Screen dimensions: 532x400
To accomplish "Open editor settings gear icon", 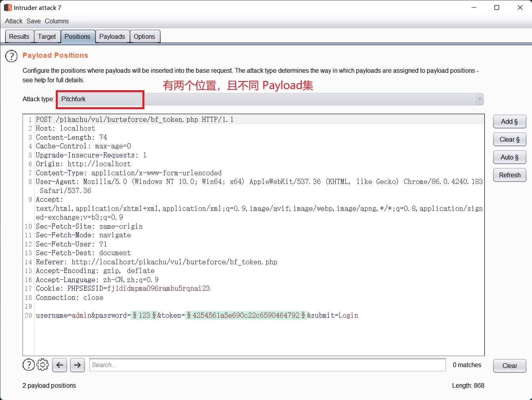I will pyautogui.click(x=43, y=365).
